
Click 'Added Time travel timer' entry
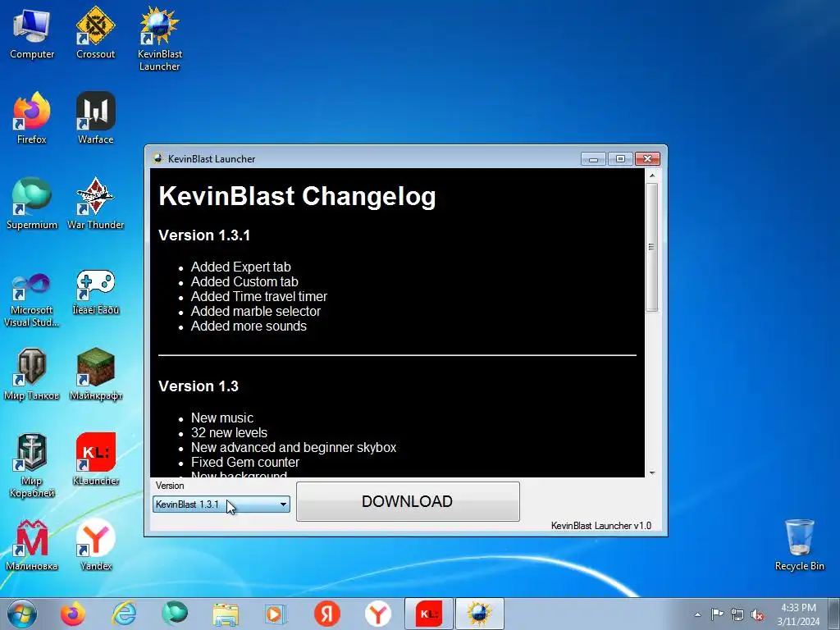point(259,296)
